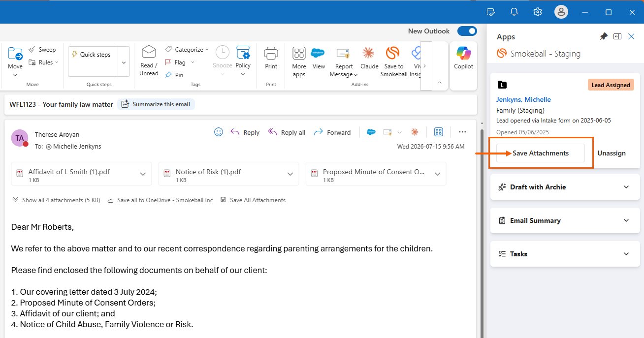Open the notifications bell in title bar
The width and height of the screenshot is (644, 338).
[514, 12]
